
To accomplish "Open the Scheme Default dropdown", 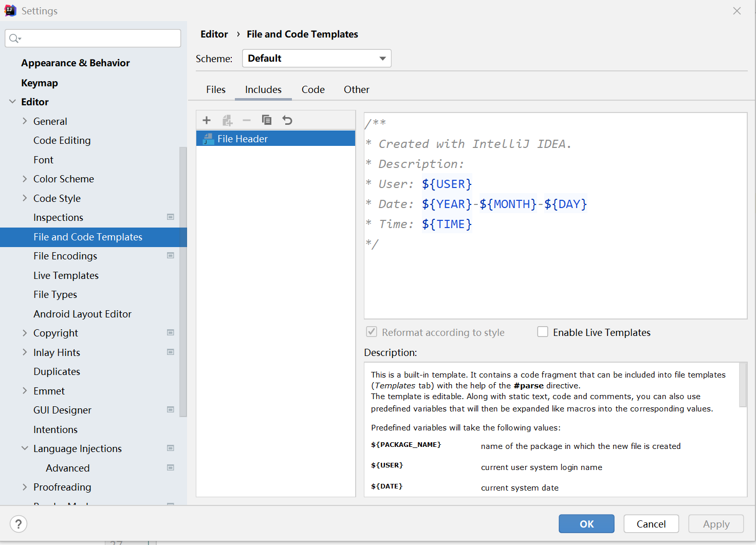I will tap(317, 59).
